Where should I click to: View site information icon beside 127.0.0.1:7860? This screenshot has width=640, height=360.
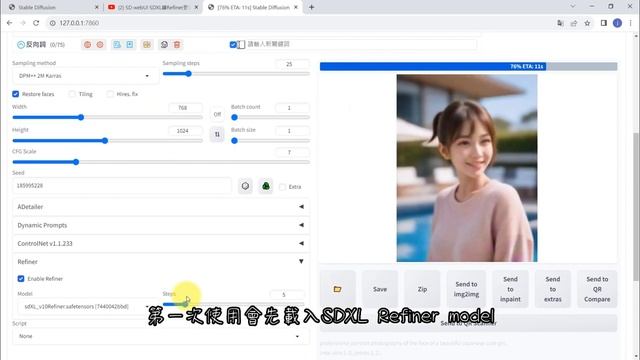52,23
